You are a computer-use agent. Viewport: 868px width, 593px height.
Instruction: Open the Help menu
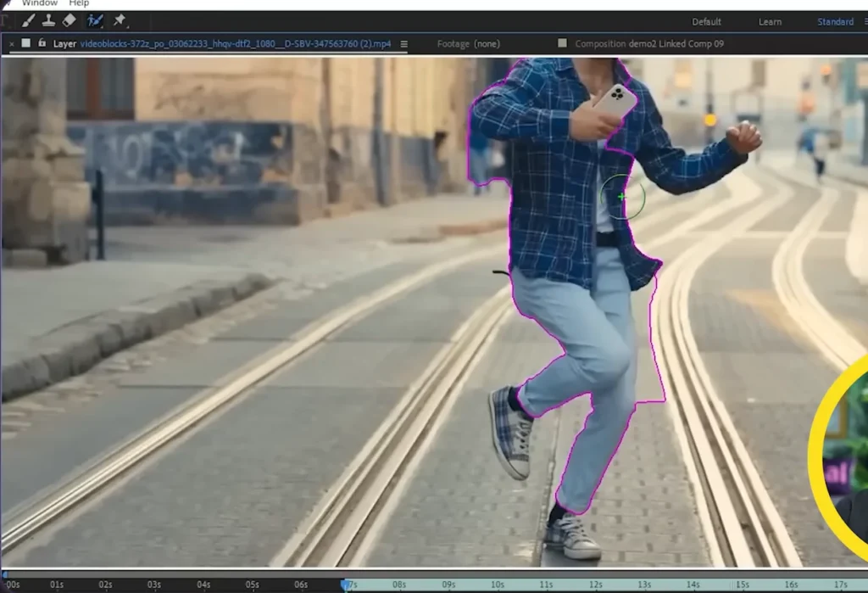pyautogui.click(x=79, y=3)
